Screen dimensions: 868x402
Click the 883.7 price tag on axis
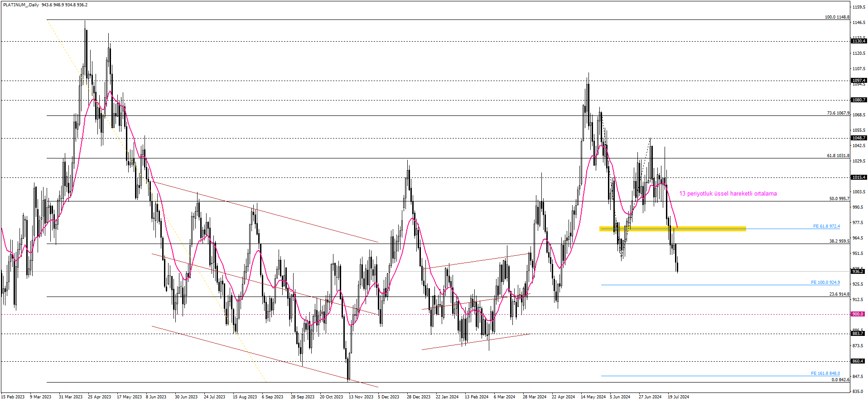coord(858,334)
